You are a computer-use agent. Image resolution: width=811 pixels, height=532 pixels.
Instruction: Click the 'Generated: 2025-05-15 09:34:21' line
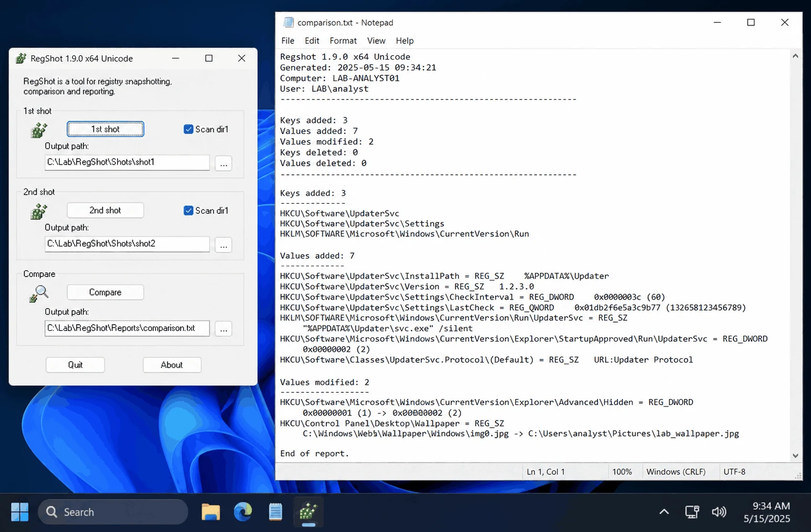tap(358, 68)
